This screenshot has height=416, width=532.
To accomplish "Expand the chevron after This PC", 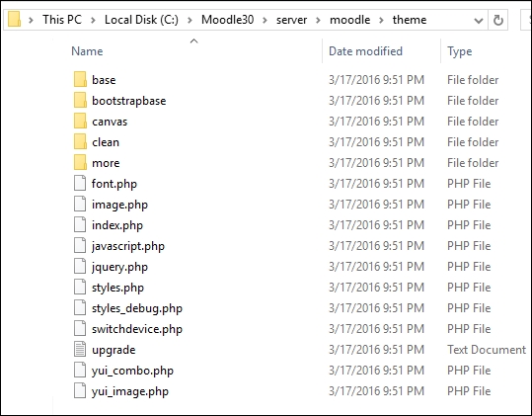I will [x=93, y=20].
